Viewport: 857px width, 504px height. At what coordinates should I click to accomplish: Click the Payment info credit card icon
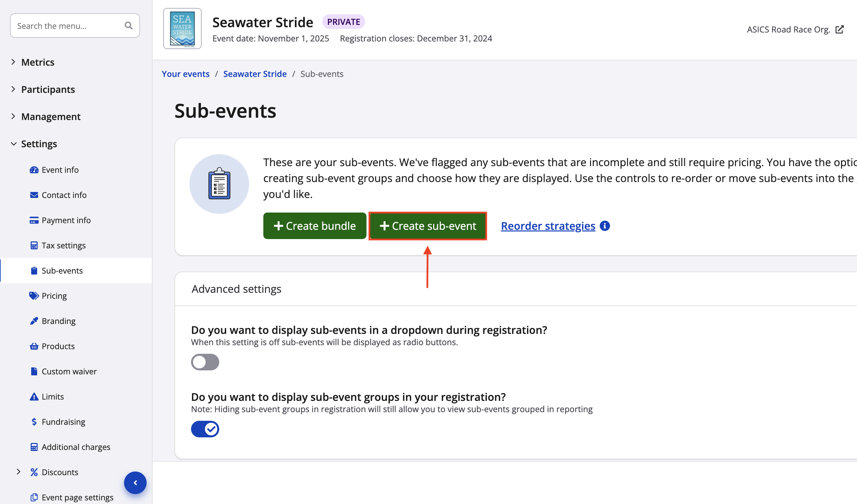coord(34,220)
